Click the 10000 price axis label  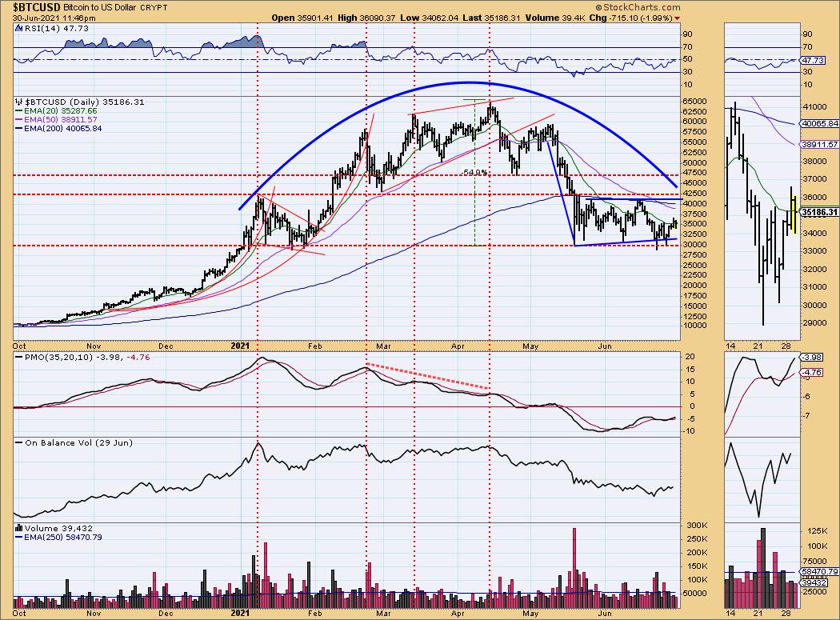click(x=695, y=326)
